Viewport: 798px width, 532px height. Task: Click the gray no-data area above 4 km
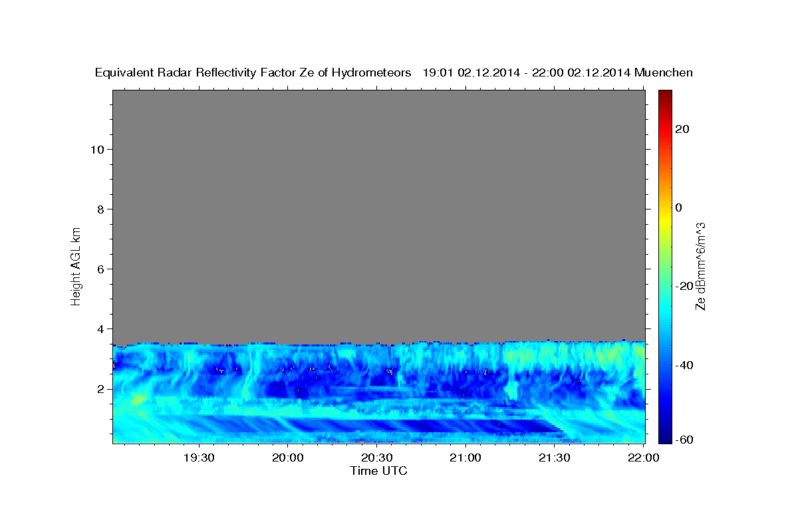[378, 216]
